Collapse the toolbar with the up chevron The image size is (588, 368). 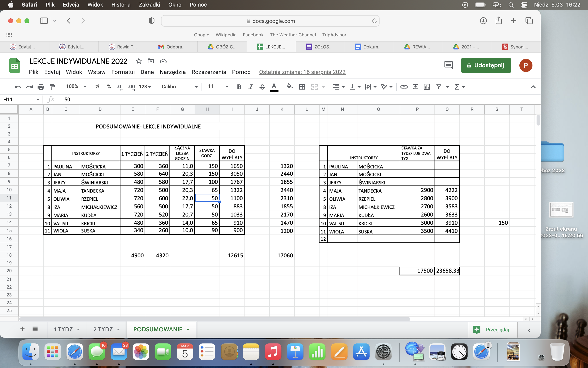[533, 87]
